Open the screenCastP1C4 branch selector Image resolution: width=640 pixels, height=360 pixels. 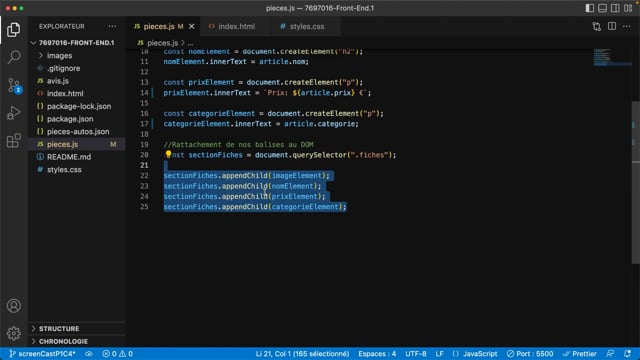click(42, 353)
